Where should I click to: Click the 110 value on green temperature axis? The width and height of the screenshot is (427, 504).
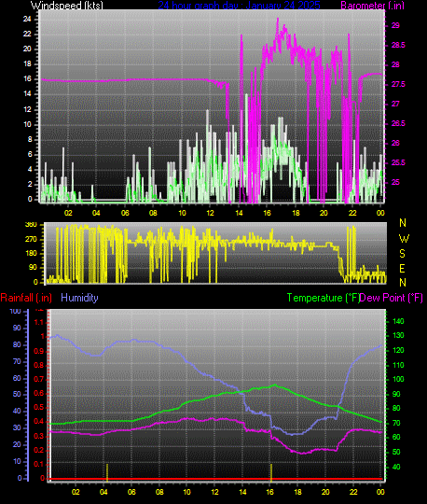point(398,365)
